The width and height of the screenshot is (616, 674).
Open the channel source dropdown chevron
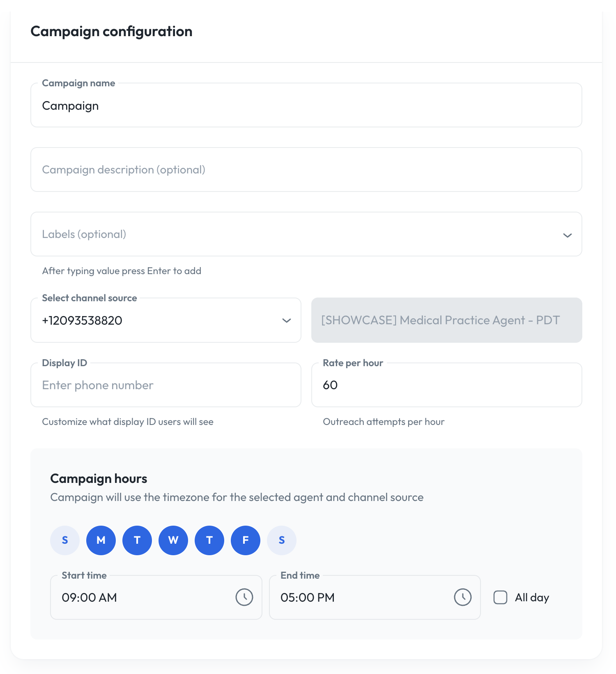287,320
